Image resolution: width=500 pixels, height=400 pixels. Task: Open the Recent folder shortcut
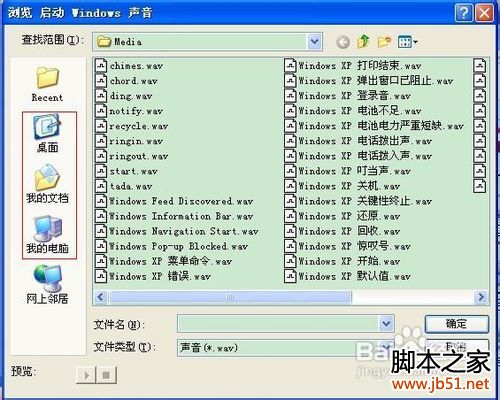[x=47, y=84]
